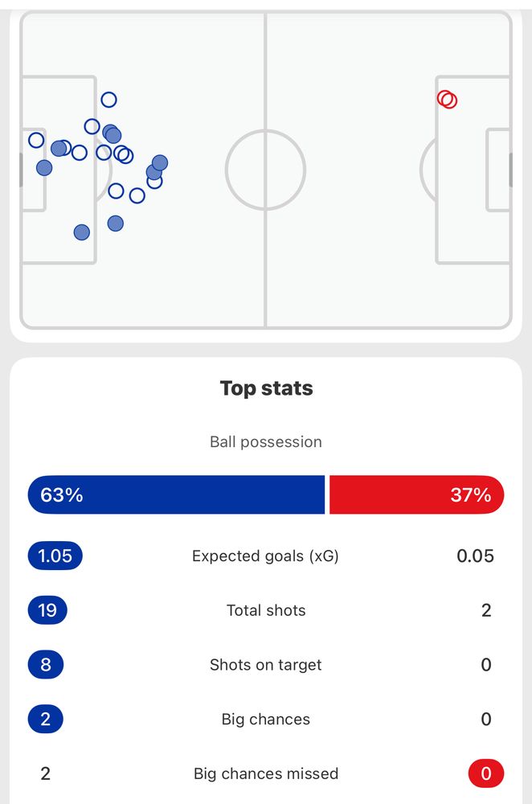Tap the hollow blue shot inside the six-yard box
This screenshot has height=804, width=532.
point(36,140)
